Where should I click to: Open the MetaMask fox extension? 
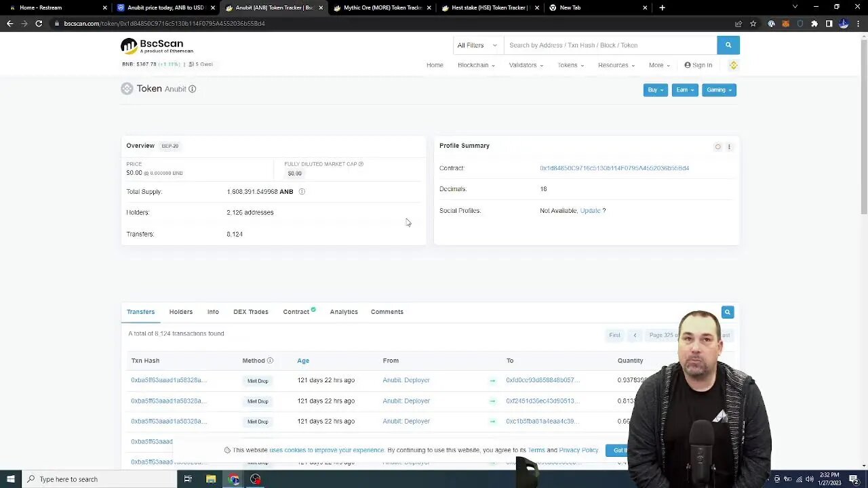click(785, 24)
